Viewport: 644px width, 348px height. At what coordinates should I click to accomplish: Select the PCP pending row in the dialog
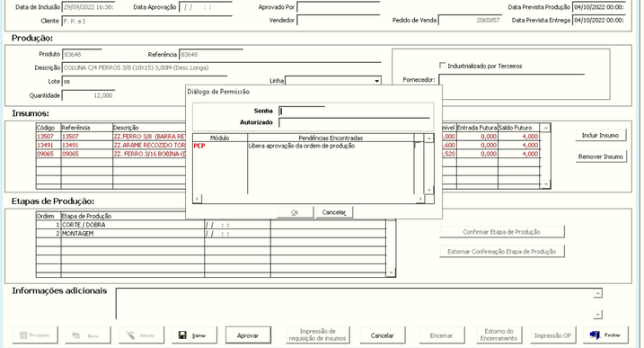[x=304, y=146]
